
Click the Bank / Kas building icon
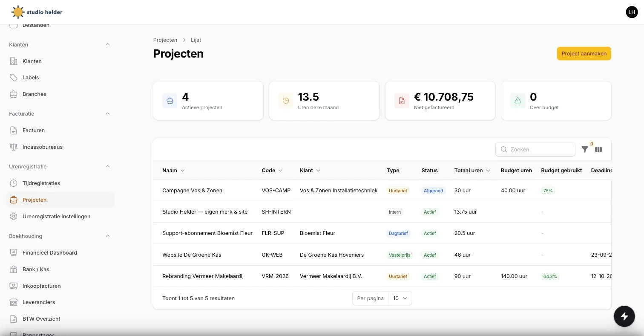pyautogui.click(x=14, y=269)
